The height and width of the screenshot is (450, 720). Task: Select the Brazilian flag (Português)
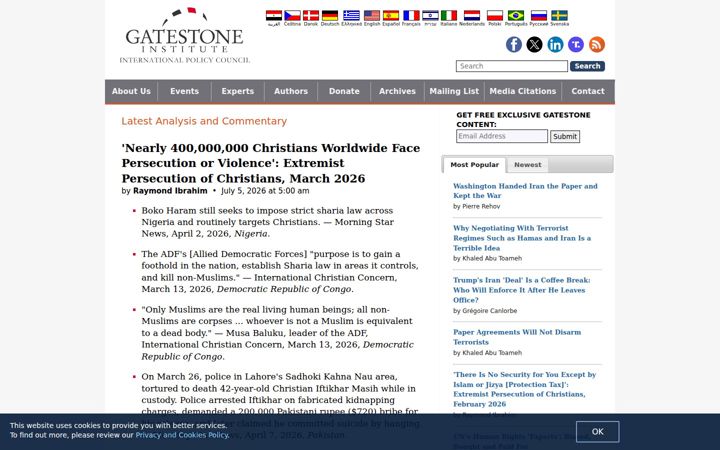tap(516, 16)
